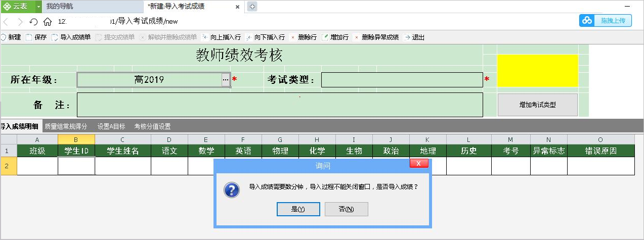Image resolution: width=644 pixels, height=240 pixels.
Task: Click 保存 to save the form
Action: coord(36,37)
